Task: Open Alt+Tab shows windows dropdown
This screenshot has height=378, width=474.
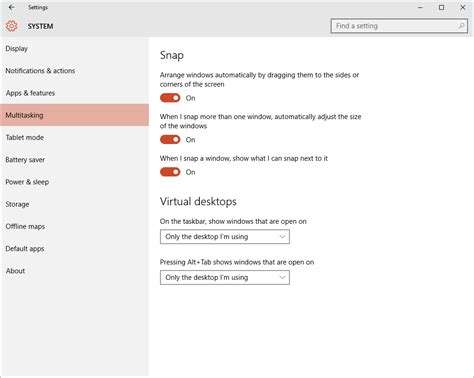Action: [x=225, y=277]
